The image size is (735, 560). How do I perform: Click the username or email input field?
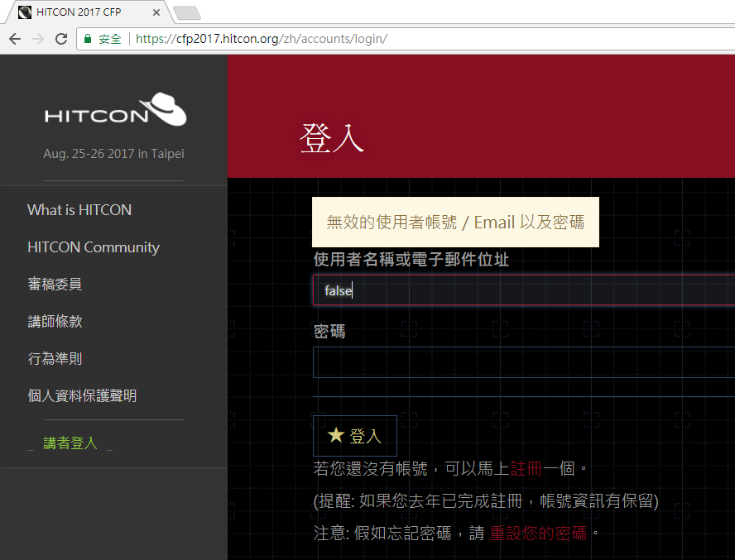point(524,290)
